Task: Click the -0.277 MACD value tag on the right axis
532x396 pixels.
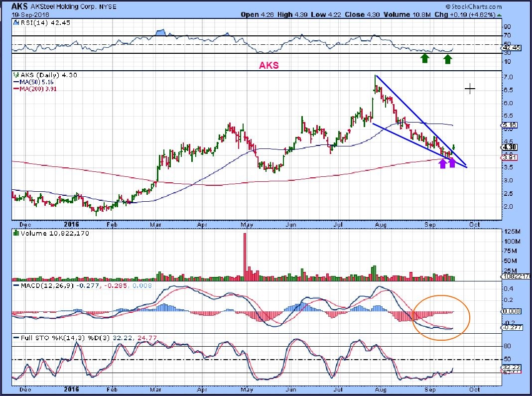Action: click(x=511, y=327)
